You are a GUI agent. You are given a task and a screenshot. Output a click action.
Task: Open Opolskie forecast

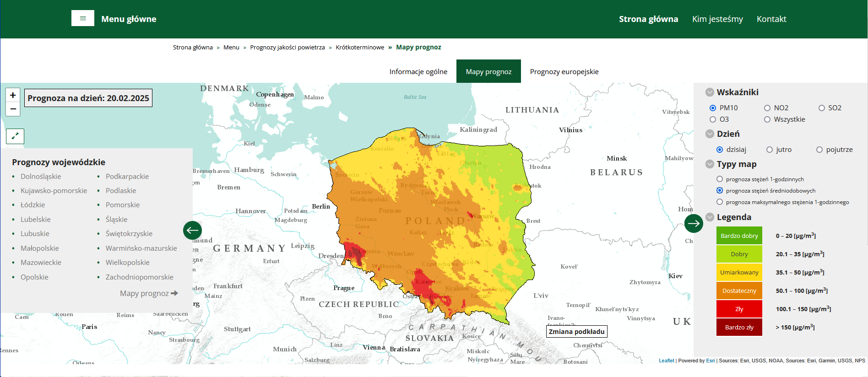(34, 277)
